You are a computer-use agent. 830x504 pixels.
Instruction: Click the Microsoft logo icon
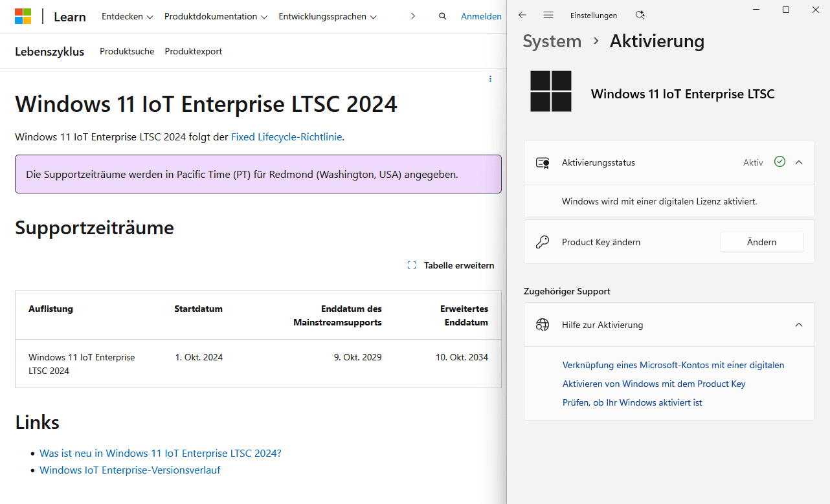point(23,16)
